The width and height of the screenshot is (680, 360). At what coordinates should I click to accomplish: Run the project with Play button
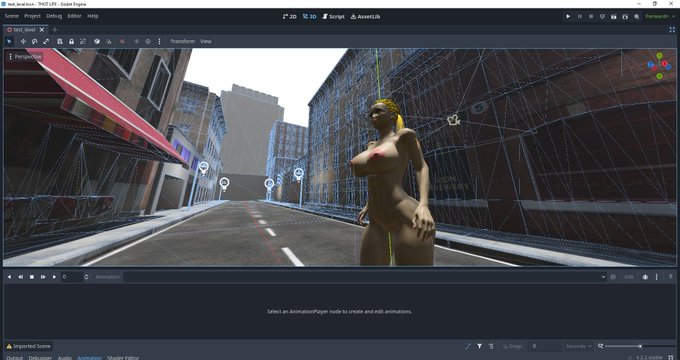[x=568, y=16]
